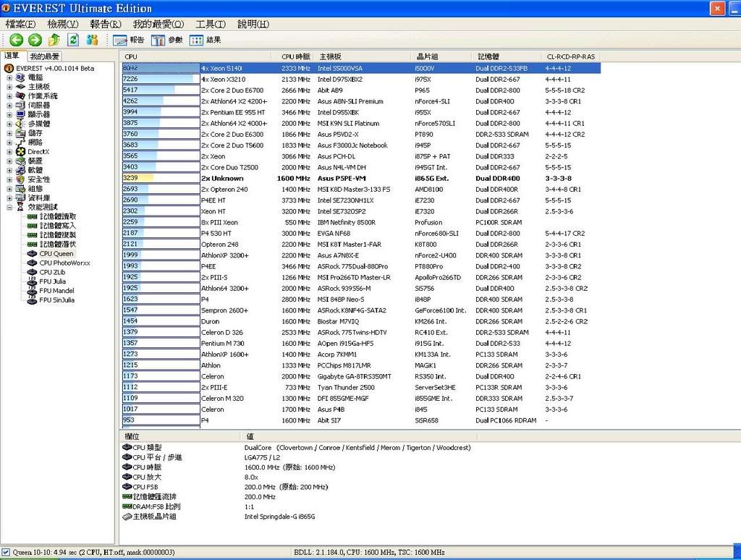
Task: Click the 8042 score bar for 4x Xeon 5140
Action: [161, 68]
